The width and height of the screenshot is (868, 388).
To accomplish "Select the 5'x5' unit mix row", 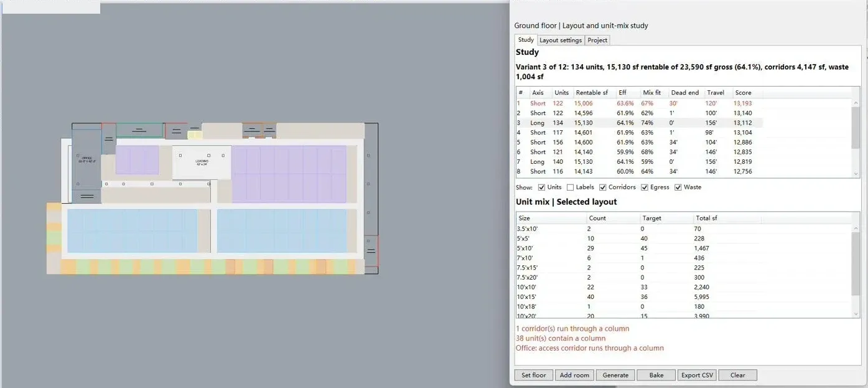I will 638,239.
